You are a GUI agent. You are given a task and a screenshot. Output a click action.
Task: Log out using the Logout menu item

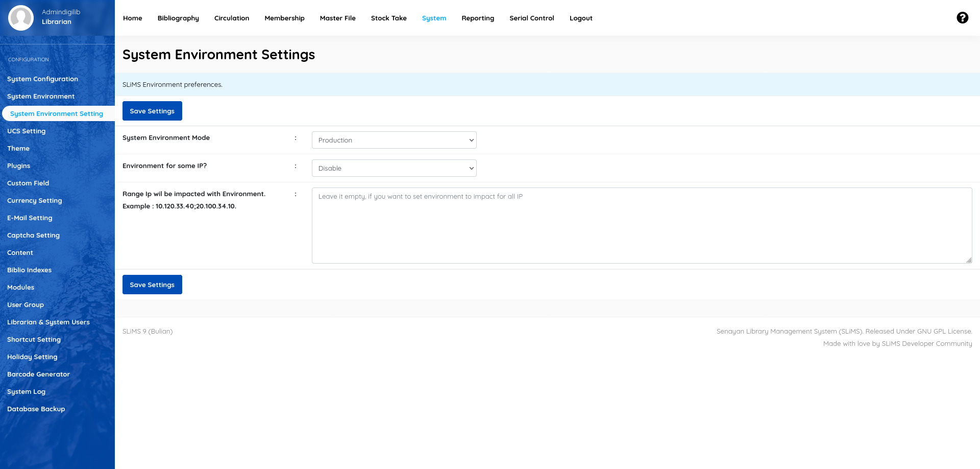[x=580, y=18]
